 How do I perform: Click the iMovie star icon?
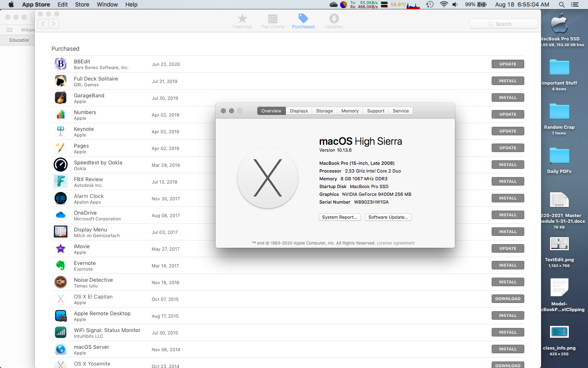[60, 249]
